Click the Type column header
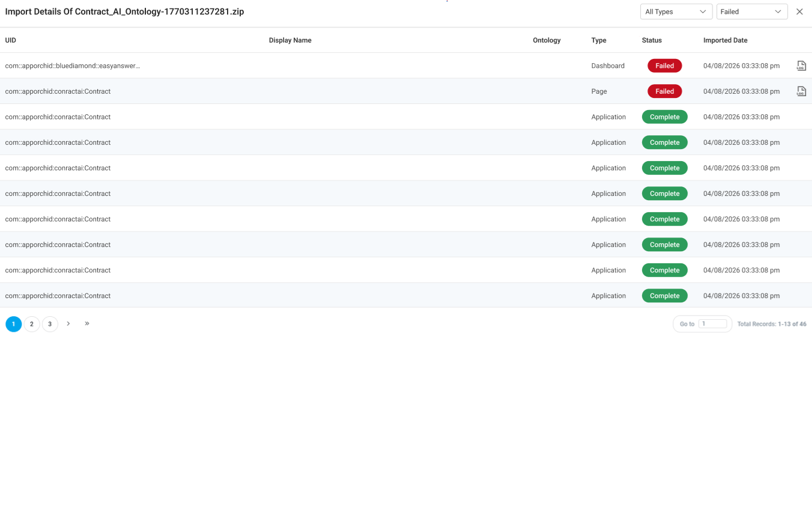The width and height of the screenshot is (812, 523). pyautogui.click(x=599, y=40)
